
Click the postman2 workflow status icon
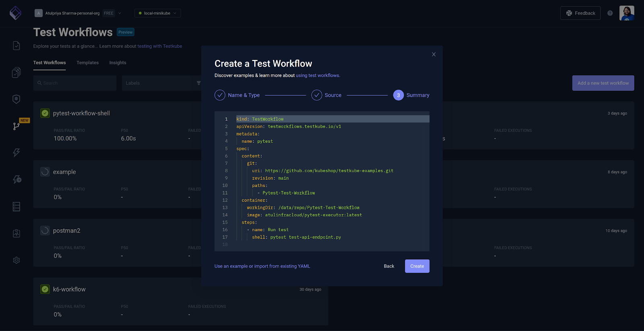[45, 231]
